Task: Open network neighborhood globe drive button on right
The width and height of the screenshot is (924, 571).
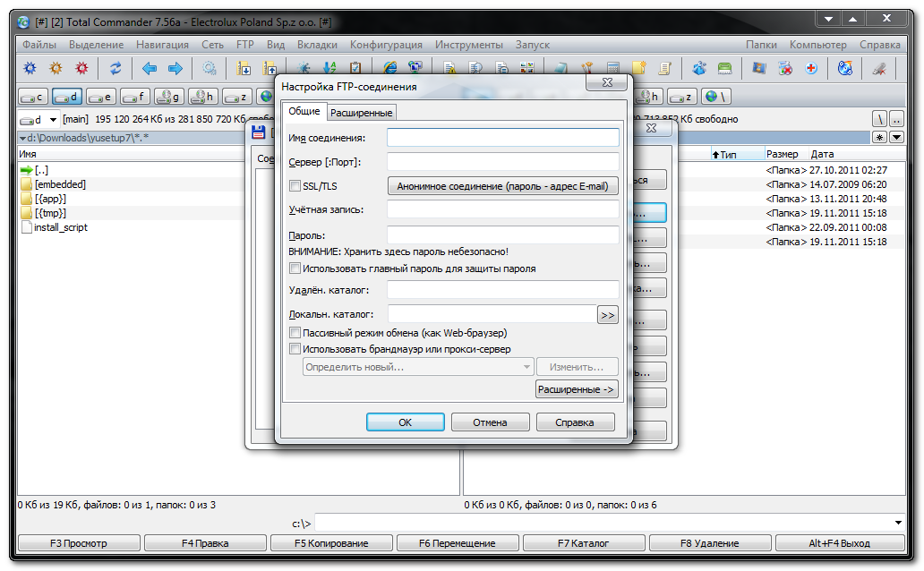Action: point(715,97)
